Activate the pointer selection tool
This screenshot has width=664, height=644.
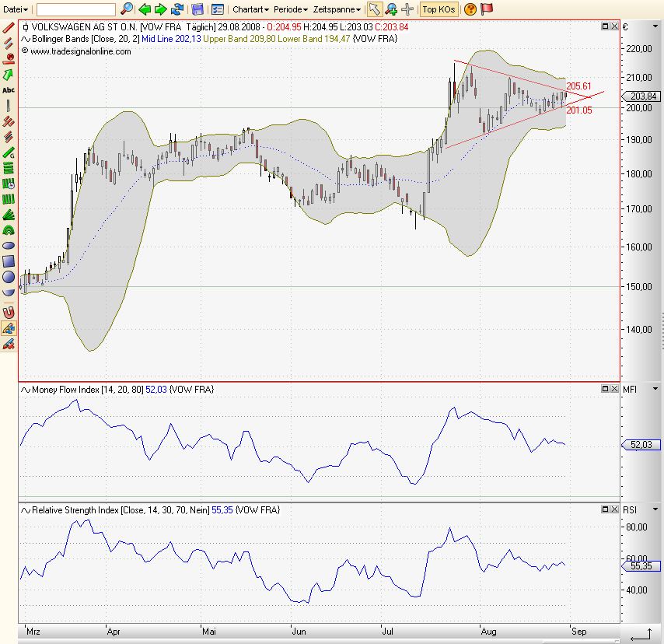click(x=374, y=9)
